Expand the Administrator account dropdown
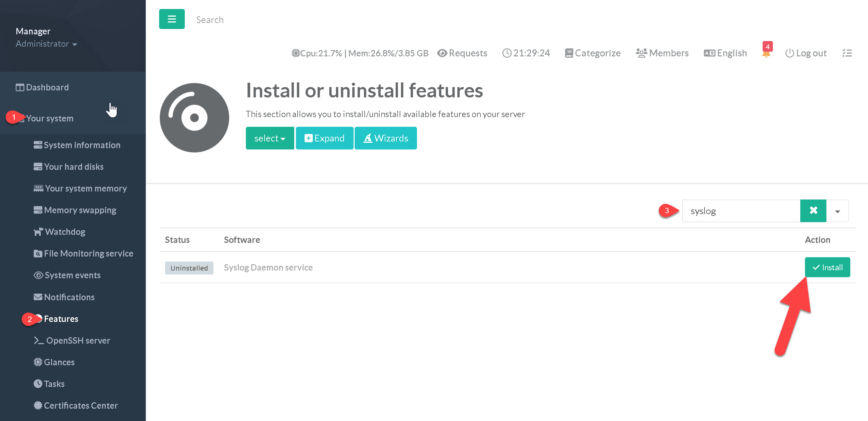868x421 pixels. click(46, 44)
